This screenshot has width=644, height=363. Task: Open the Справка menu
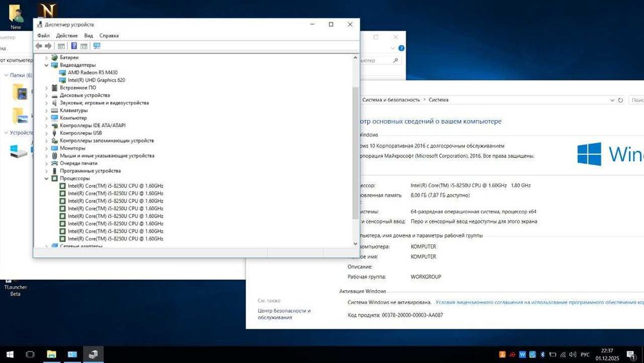click(109, 35)
